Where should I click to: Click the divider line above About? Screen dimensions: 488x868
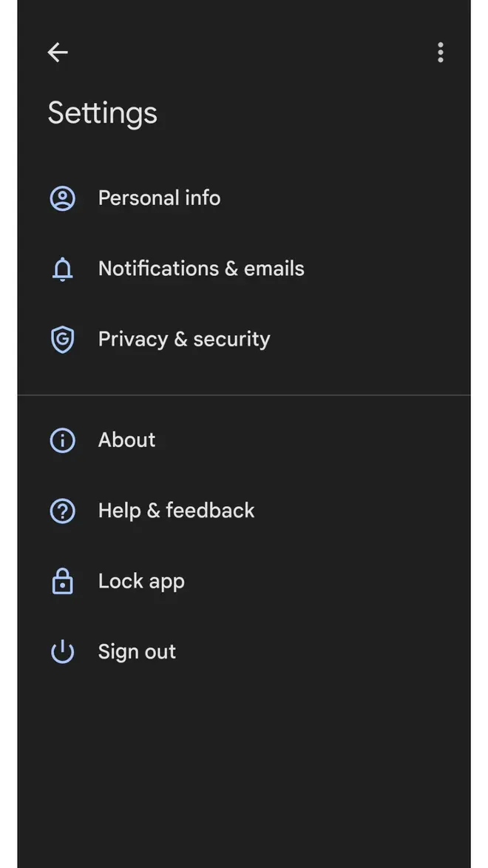pos(244,395)
